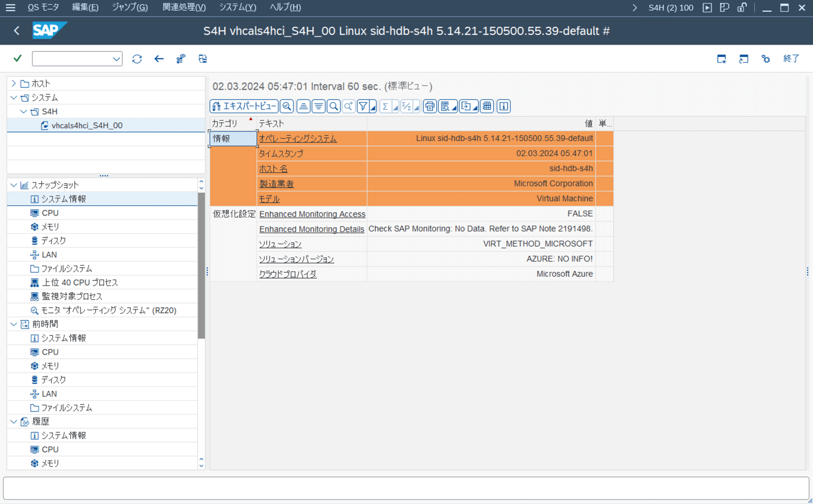Click the print icon in the table toolbar
Viewport: 813px width, 504px height.
430,106
